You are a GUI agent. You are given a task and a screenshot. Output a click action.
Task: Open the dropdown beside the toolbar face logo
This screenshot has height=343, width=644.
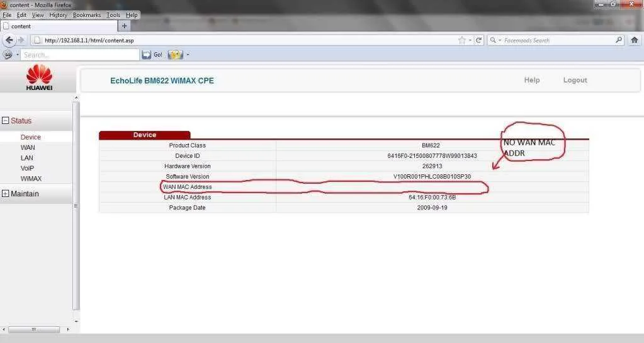[17, 55]
